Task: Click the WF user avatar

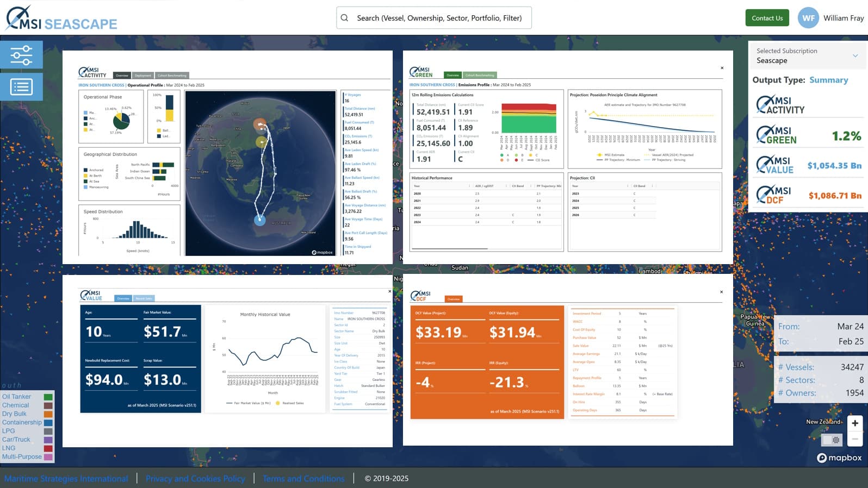Action: pyautogui.click(x=808, y=18)
